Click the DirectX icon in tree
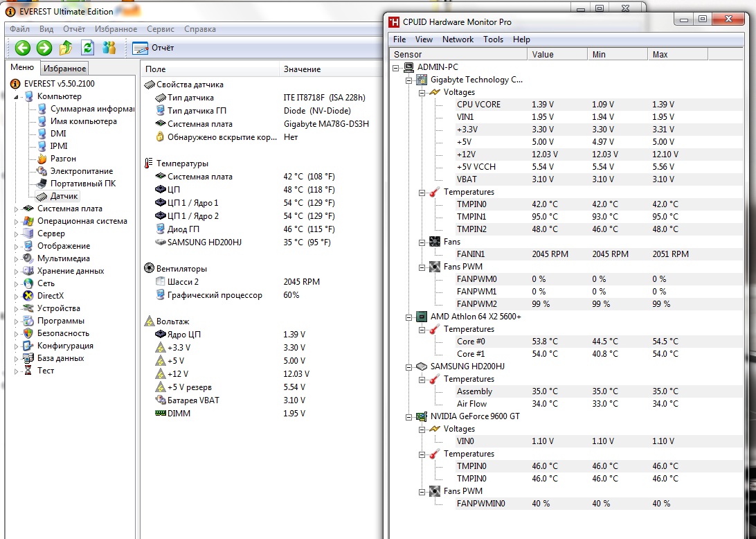Screen dimensions: 756x539 click(x=28, y=296)
